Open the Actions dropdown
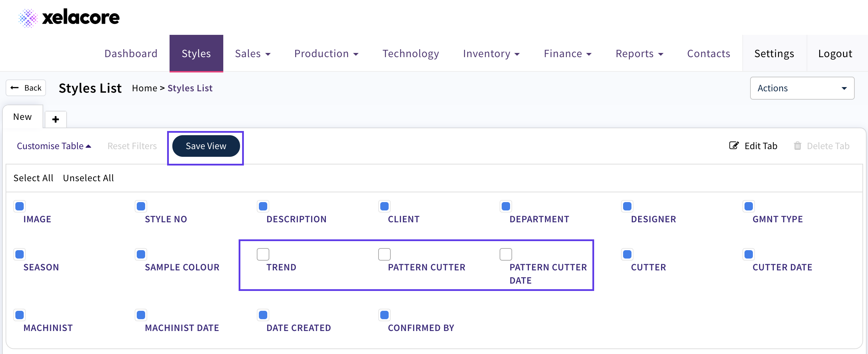868x354 pixels. (802, 88)
